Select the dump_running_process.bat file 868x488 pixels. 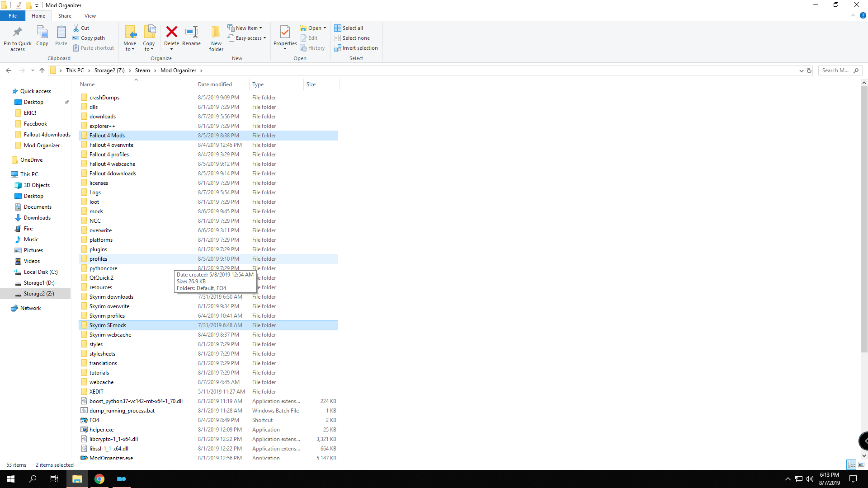point(208,411)
